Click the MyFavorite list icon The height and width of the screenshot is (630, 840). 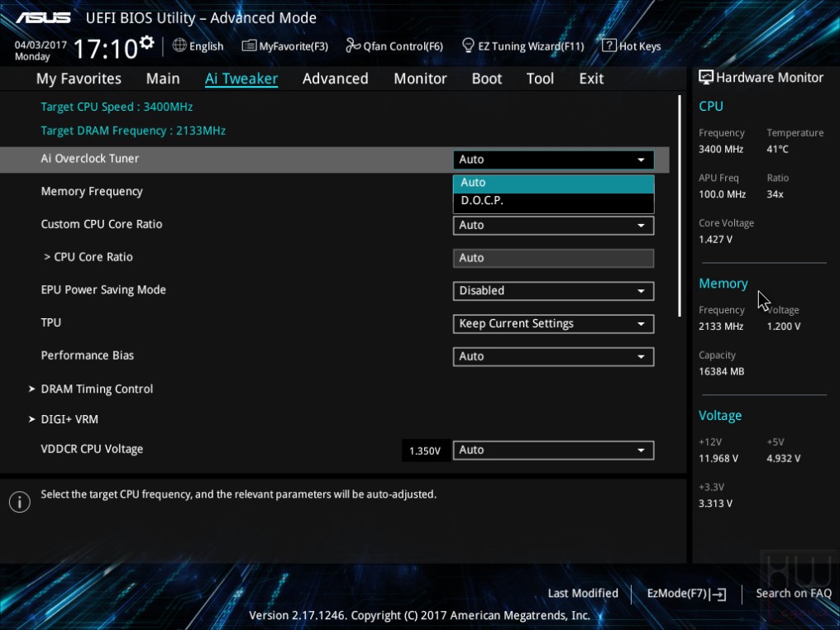tap(249, 45)
